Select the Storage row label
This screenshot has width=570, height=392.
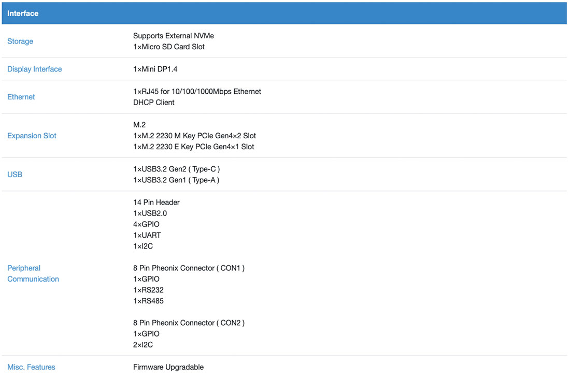coord(20,41)
